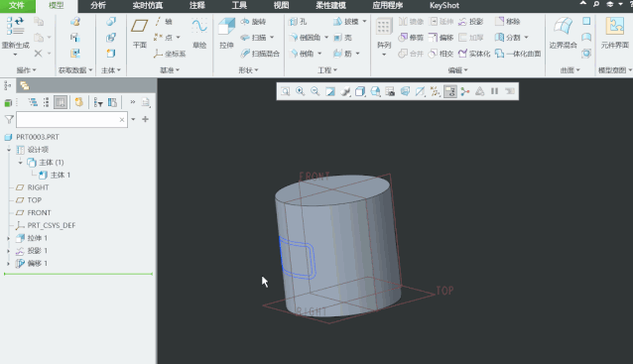Viewport: 633px width, 364px height.
Task: Click the 实体化 (Solidify) tool
Action: [474, 54]
